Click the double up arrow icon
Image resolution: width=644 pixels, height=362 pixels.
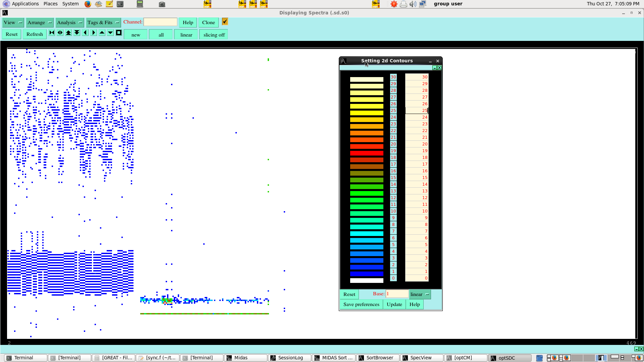point(68,33)
